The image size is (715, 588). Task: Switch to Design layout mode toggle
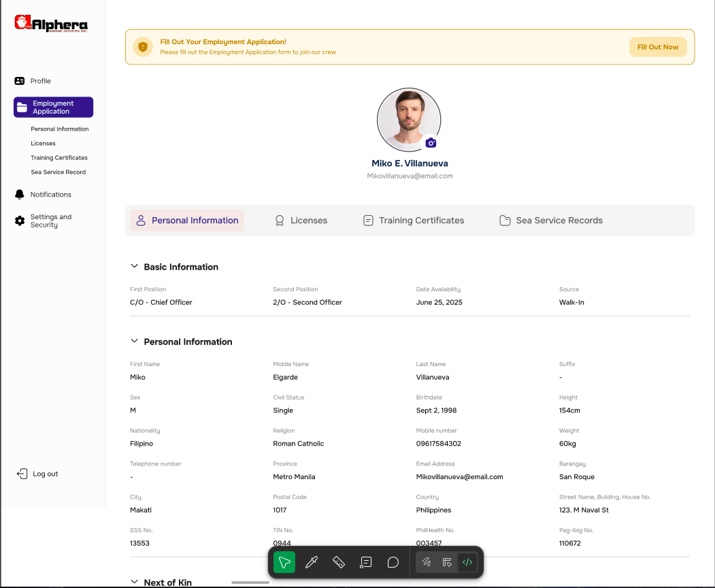[447, 562]
